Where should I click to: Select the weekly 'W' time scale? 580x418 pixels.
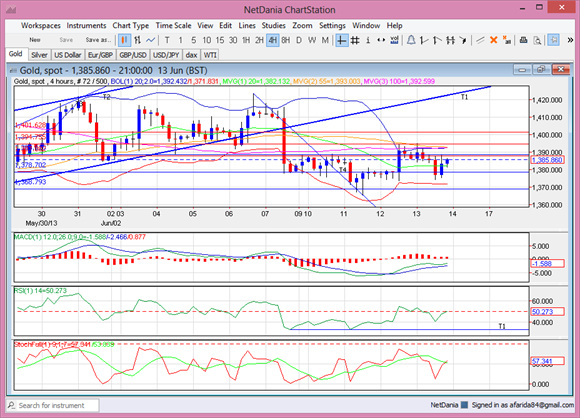click(x=312, y=40)
